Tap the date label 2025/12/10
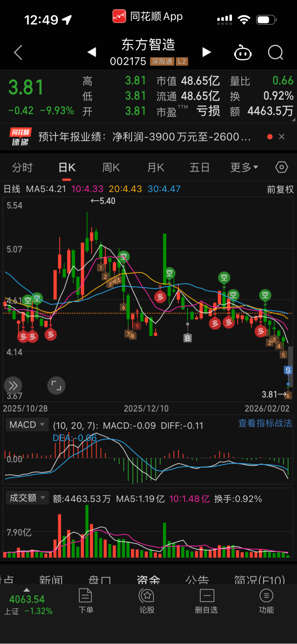Screen dimensions: 297x644 146,409
